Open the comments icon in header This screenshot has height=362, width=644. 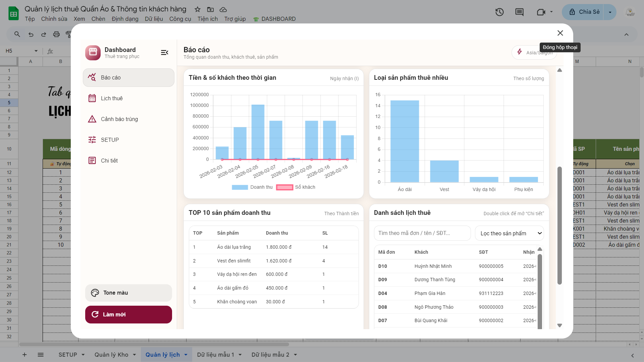[x=519, y=12]
